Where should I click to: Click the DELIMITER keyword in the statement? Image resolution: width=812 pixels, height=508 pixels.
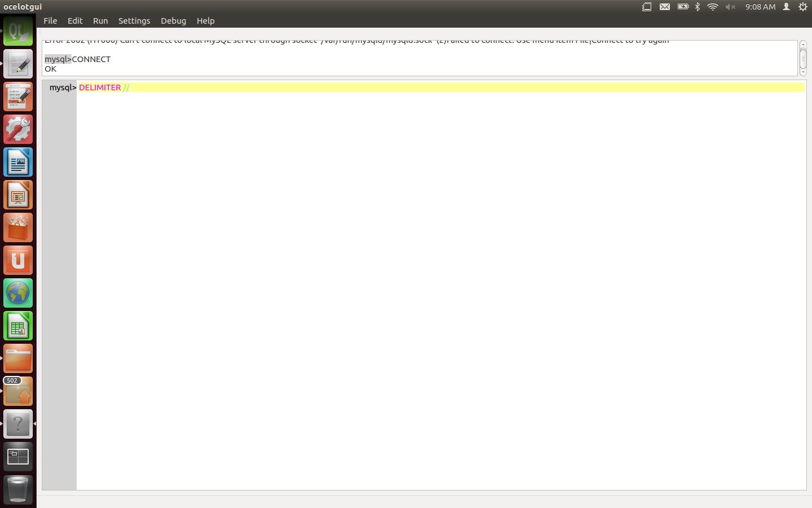tap(100, 87)
